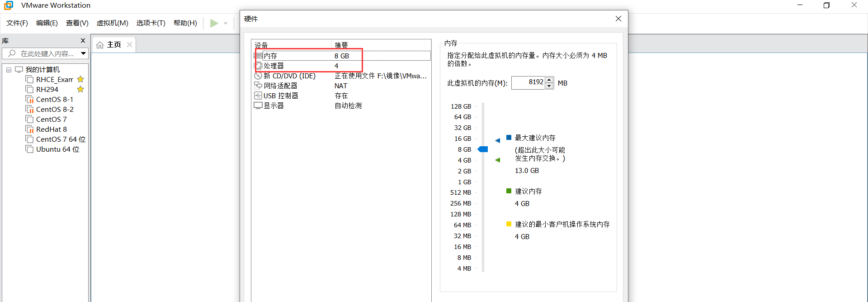Click the memory chip icon for 内存
Screen dimensions: 868x302
coord(258,56)
